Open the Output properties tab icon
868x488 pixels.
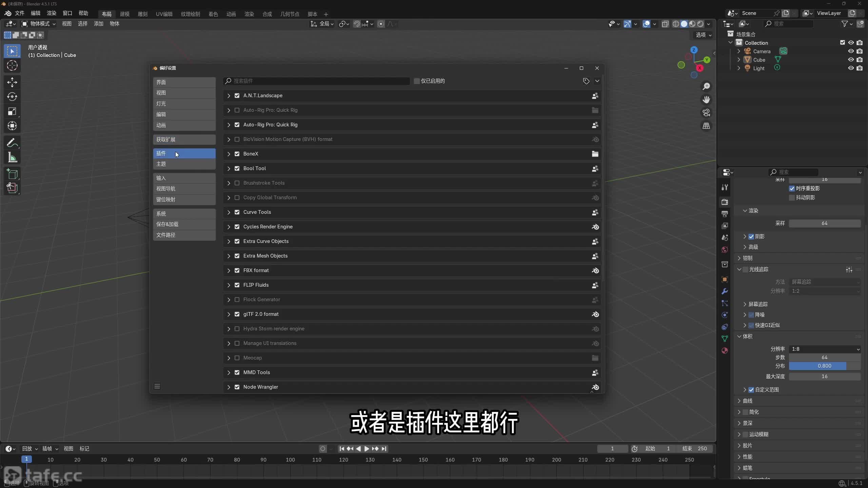[725, 214]
